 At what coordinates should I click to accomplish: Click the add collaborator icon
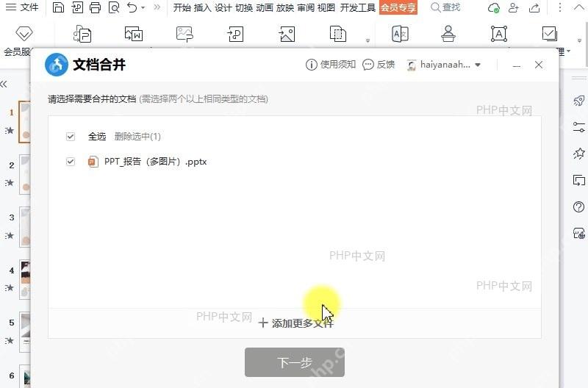tap(513, 8)
